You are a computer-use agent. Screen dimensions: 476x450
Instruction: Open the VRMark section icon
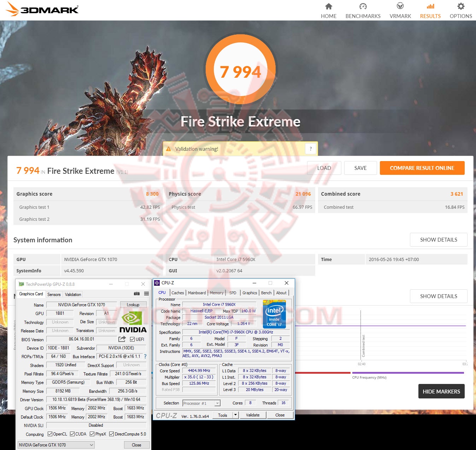(400, 6)
